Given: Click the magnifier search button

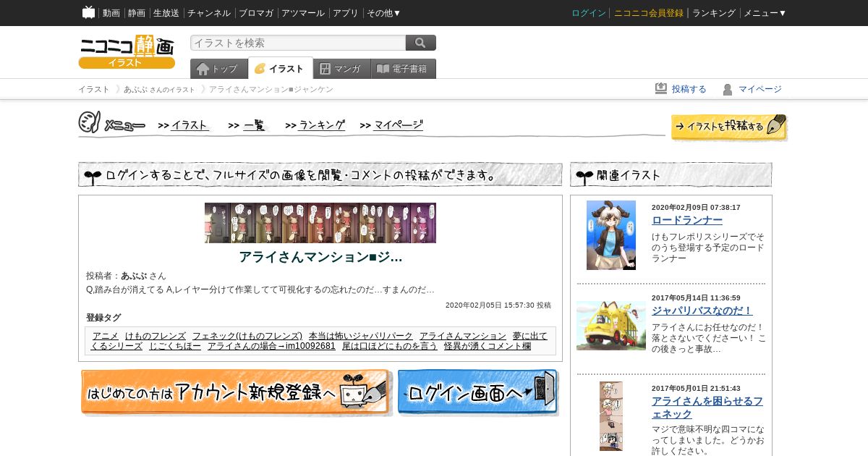Looking at the screenshot, I should (x=421, y=43).
